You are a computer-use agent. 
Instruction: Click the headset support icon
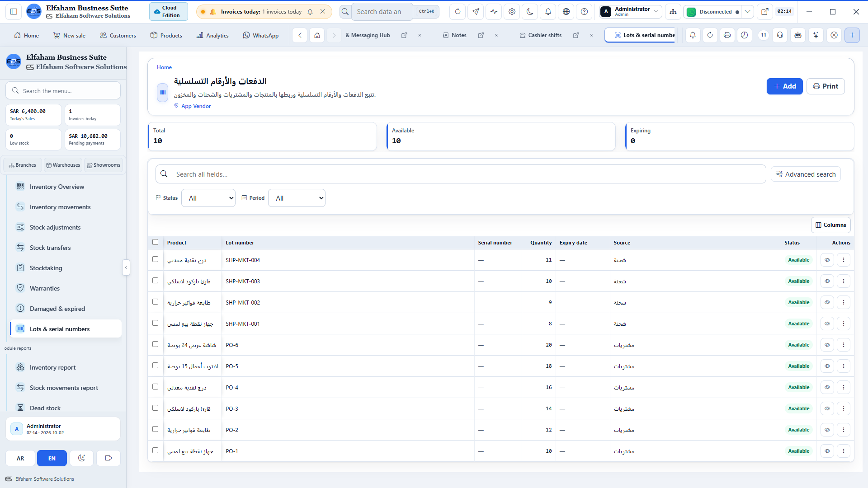780,35
